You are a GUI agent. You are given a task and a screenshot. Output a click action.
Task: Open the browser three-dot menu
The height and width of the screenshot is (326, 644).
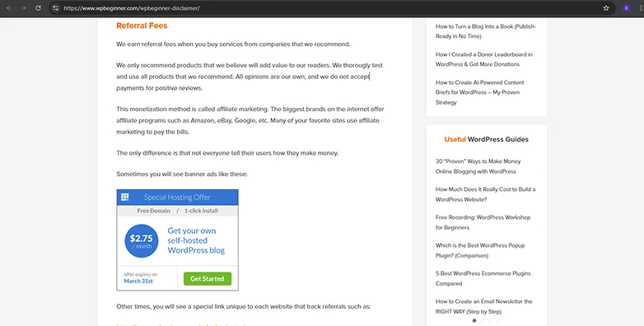click(x=641, y=7)
